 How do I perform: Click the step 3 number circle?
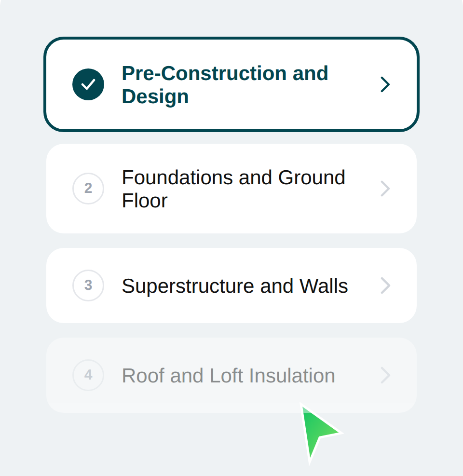click(88, 286)
